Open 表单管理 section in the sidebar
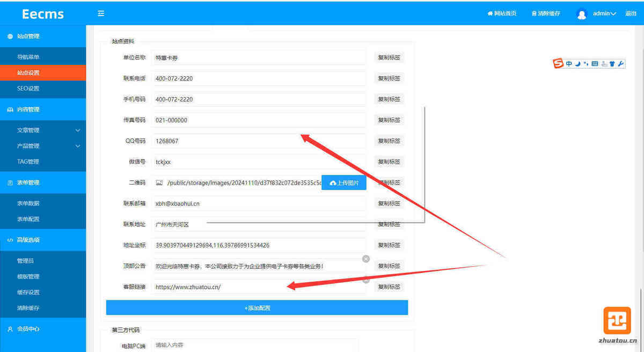The height and width of the screenshot is (352, 644). point(43,182)
